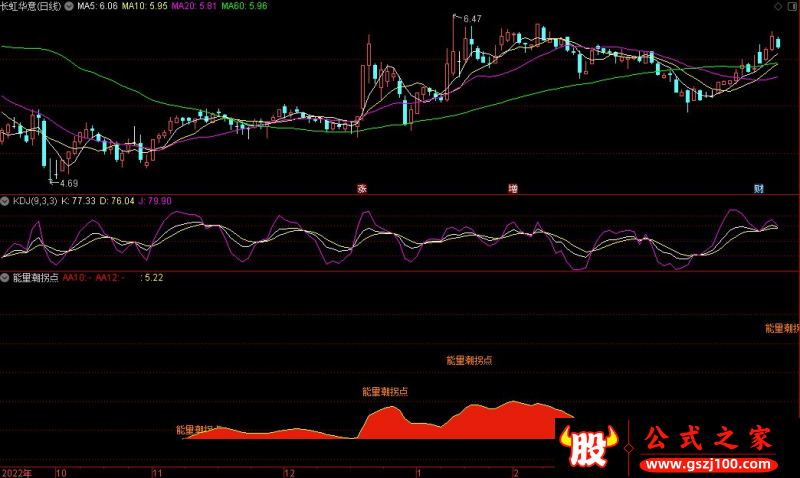Click the KDJ(9,3,3) indicator name
Image resolution: width=800 pixels, height=478 pixels.
point(35,201)
